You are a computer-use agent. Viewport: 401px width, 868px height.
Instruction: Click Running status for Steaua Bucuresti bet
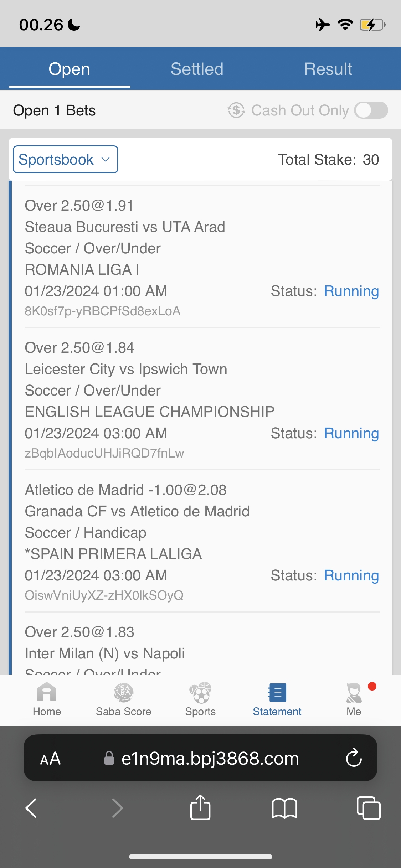tap(351, 291)
